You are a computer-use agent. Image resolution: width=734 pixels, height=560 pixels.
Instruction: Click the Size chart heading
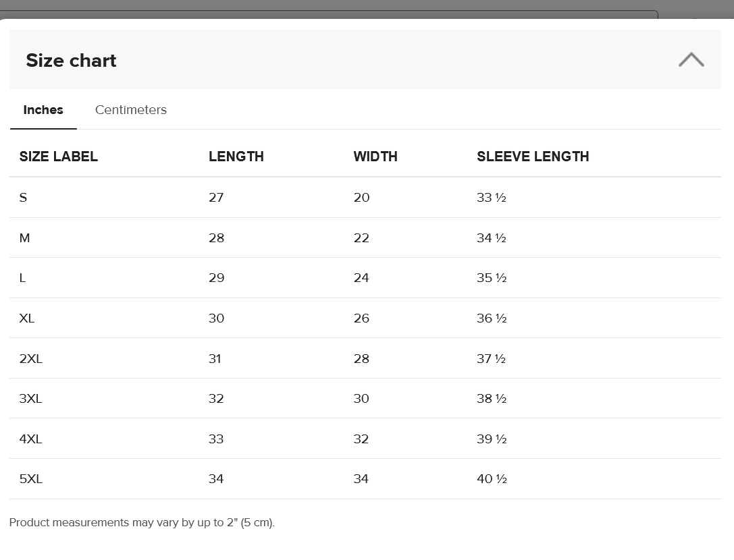(71, 61)
